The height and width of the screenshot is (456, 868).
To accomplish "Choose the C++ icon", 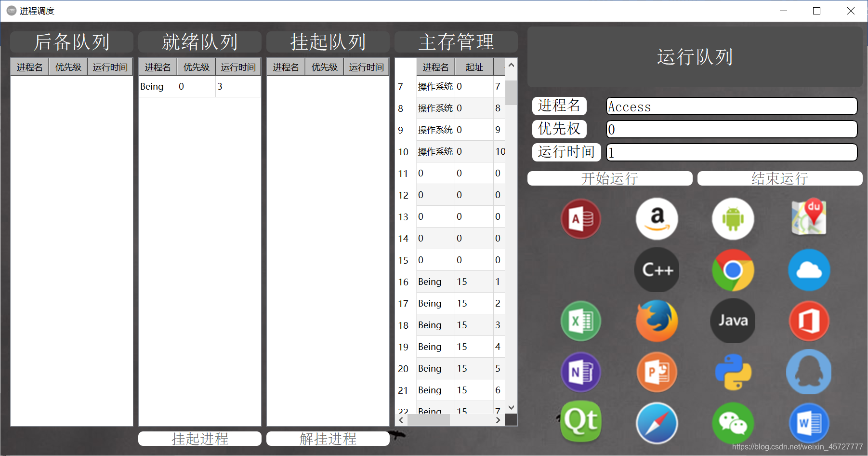I will (657, 269).
